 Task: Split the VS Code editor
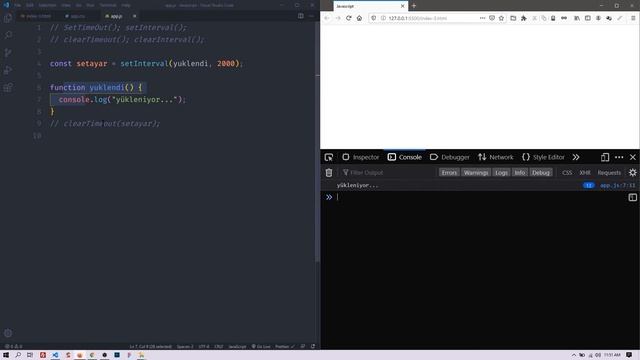(x=301, y=16)
